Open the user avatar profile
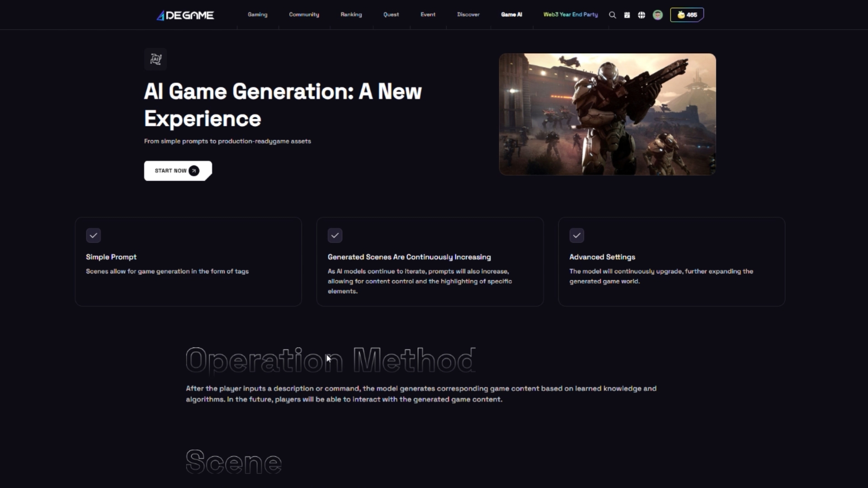Viewport: 868px width, 488px height. click(657, 15)
